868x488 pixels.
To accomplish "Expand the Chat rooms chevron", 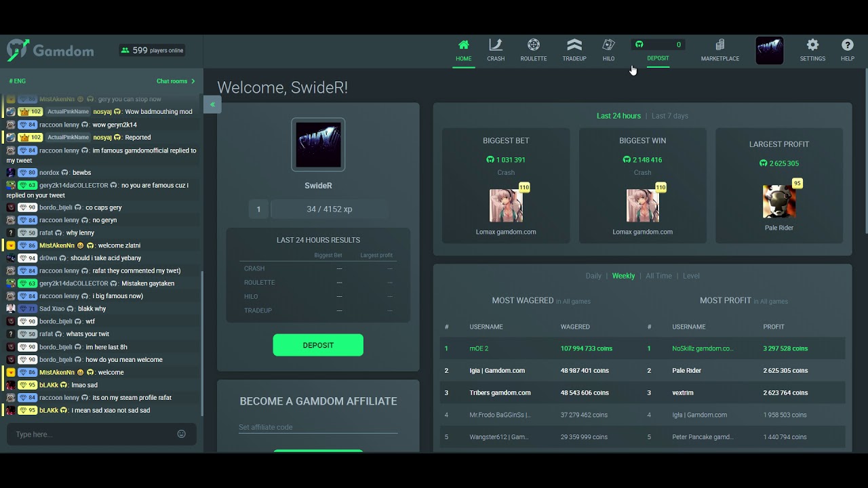I will click(x=193, y=81).
